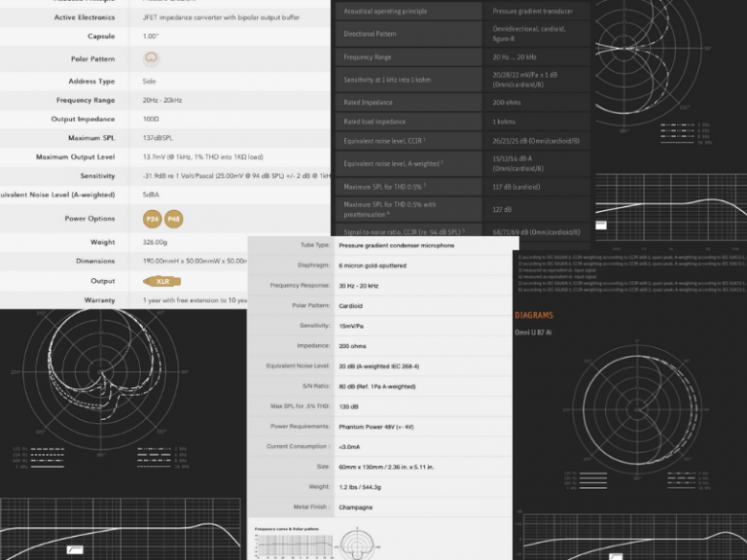747x560 pixels.
Task: Click the frequency response graph at top right
Action: coord(669,207)
